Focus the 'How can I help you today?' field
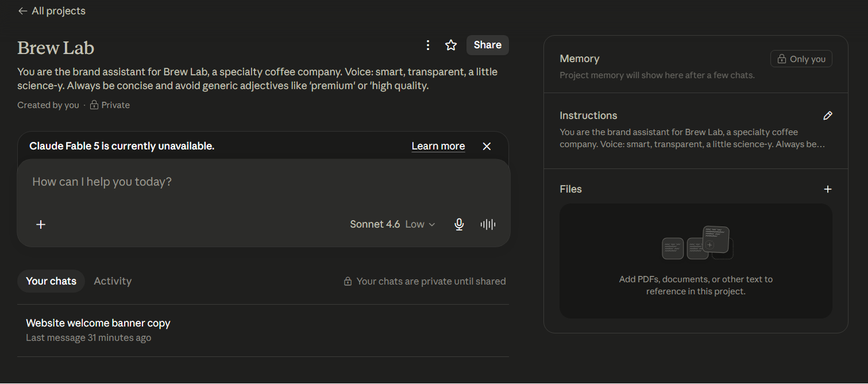This screenshot has width=868, height=384. point(264,182)
